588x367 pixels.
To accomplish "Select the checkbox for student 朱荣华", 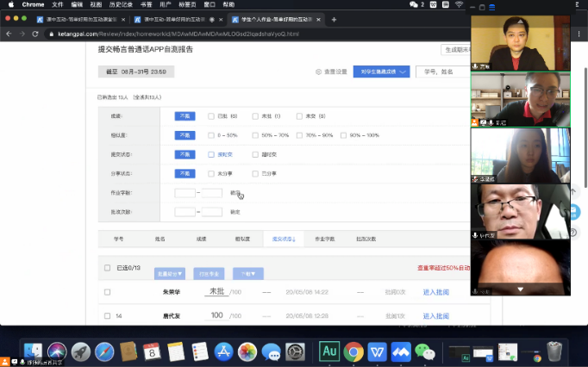I will (107, 292).
